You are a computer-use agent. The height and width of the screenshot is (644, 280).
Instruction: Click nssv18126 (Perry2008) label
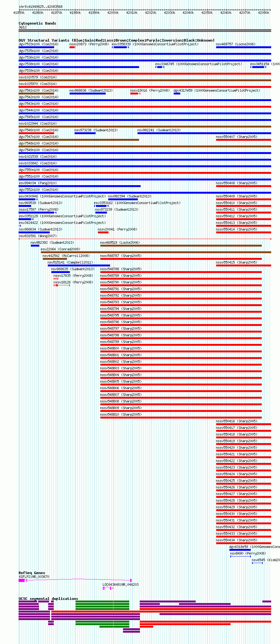(x=73, y=282)
